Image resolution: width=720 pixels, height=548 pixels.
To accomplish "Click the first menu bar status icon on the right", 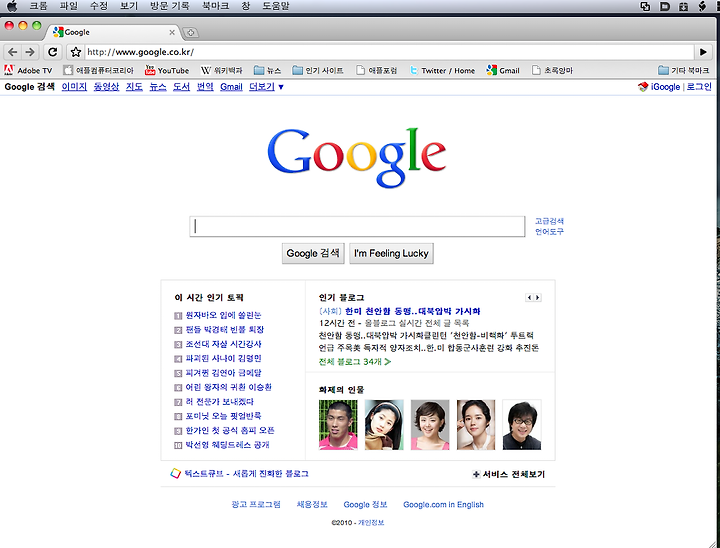I will coord(645,6).
